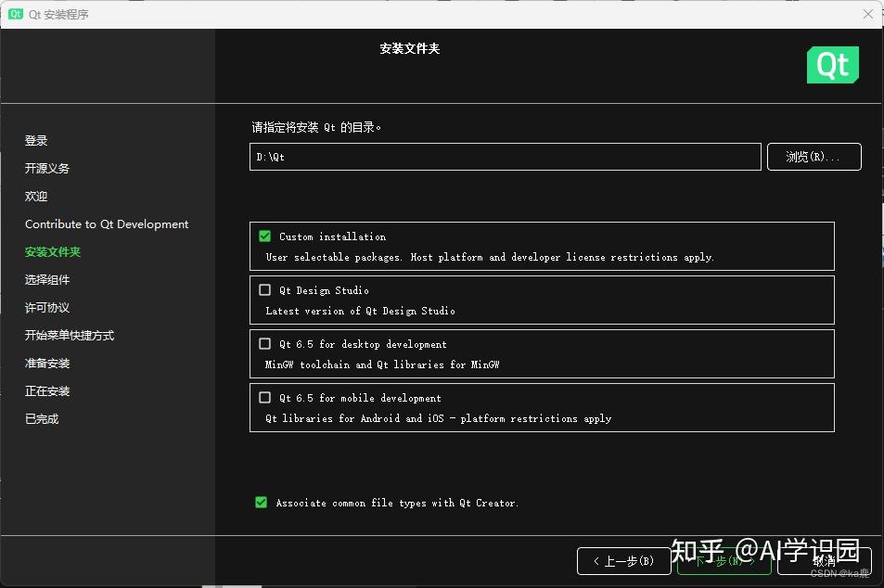Uncheck the Custom installation option
The width and height of the screenshot is (884, 588).
tap(264, 236)
